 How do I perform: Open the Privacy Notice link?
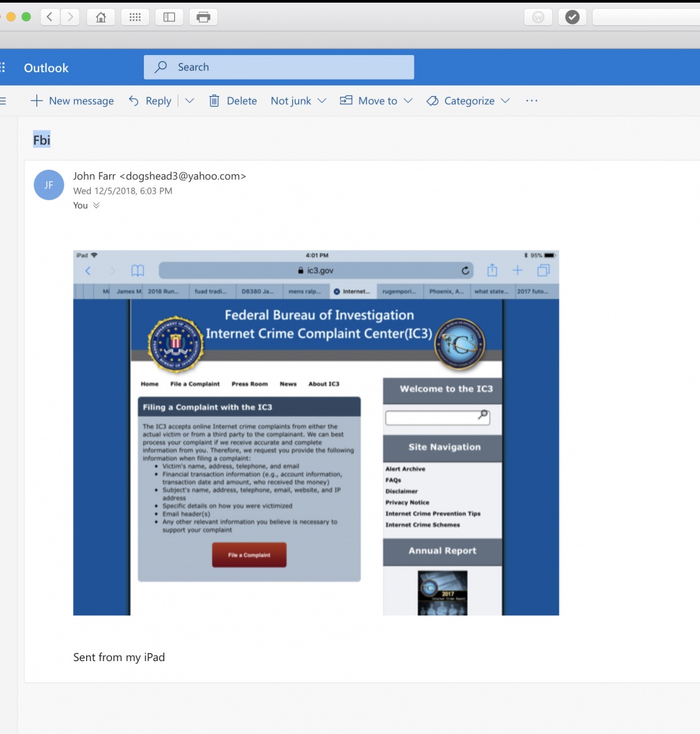click(x=407, y=503)
